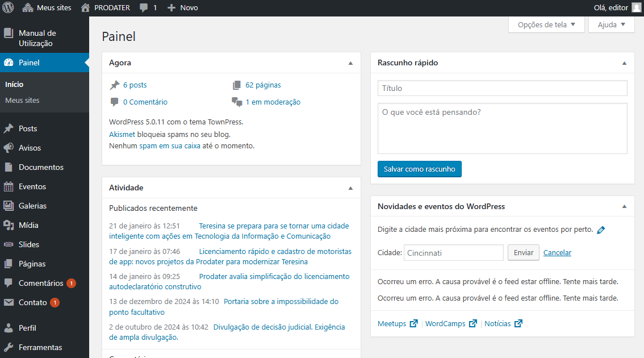Collapse the Atividade panel
This screenshot has width=644, height=358.
350,188
